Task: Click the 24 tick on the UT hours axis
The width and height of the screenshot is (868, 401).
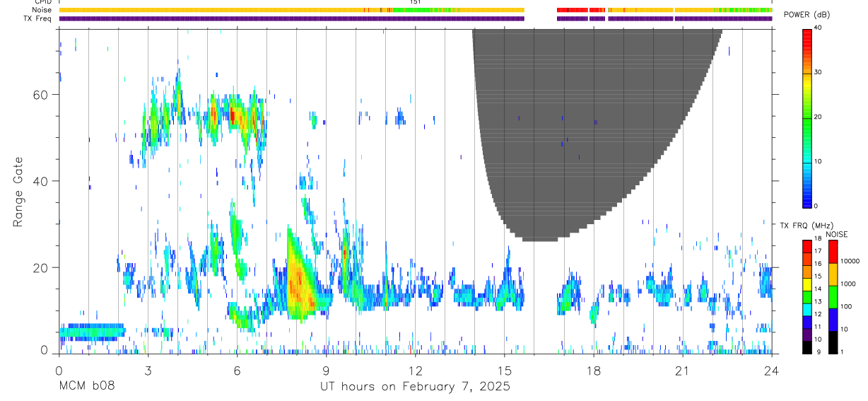Action: click(772, 371)
